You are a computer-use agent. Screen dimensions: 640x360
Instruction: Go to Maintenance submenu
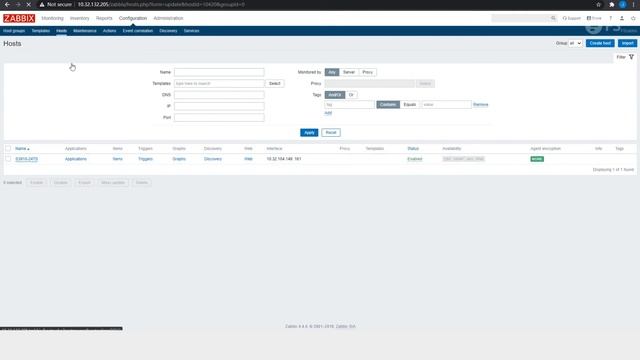(85, 31)
